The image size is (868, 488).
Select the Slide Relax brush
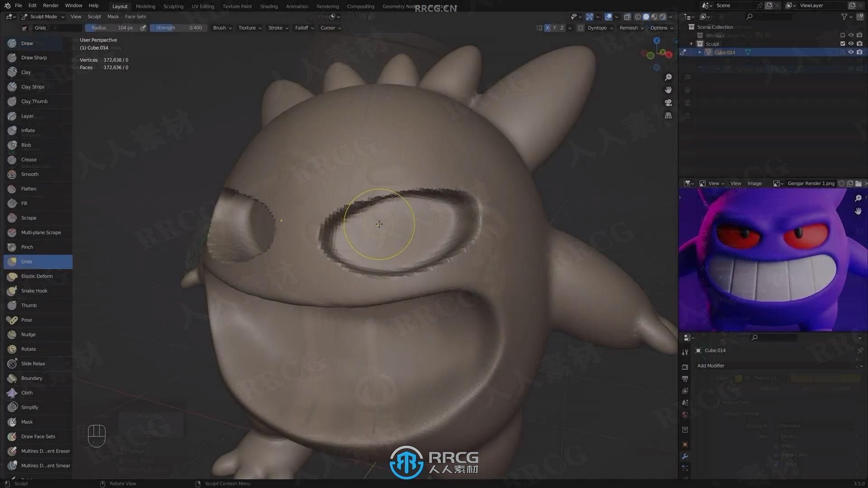pos(38,364)
